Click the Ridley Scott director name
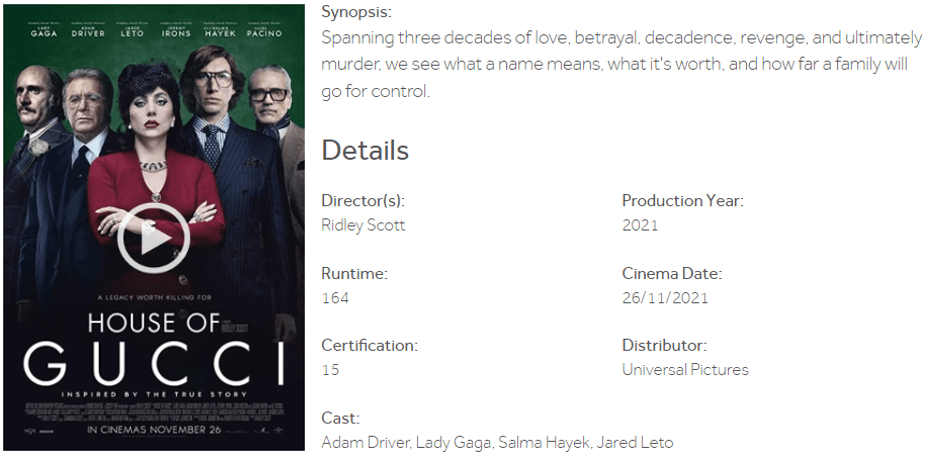 (x=363, y=225)
